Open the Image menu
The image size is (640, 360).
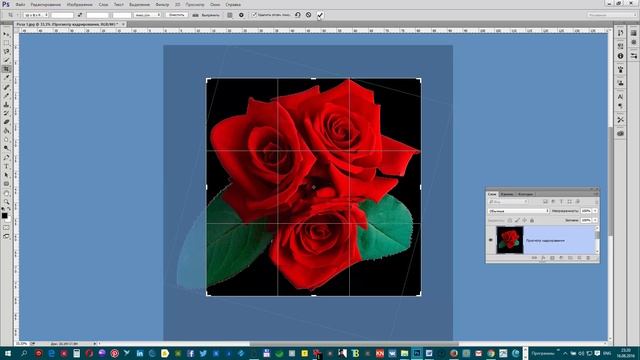pos(80,4)
